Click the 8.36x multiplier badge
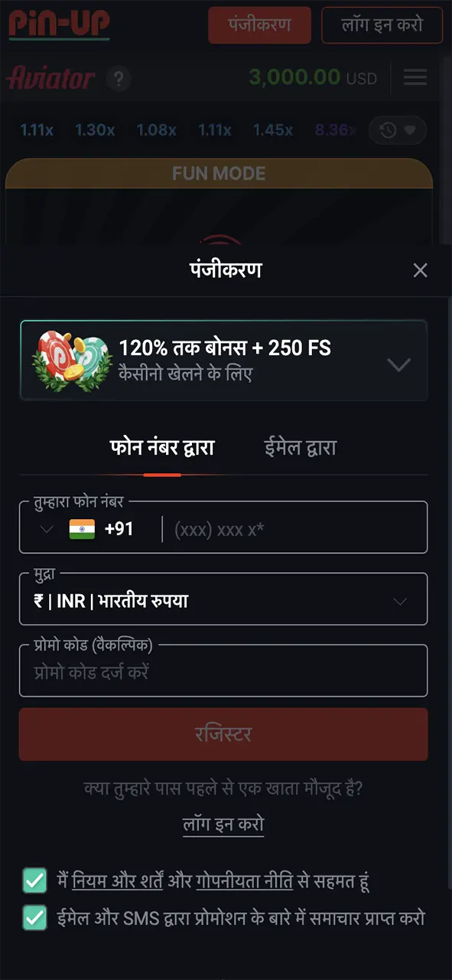 coord(335,130)
